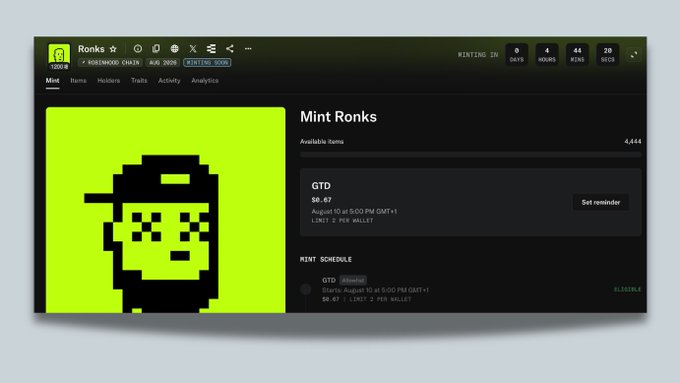This screenshot has height=383, width=680.
Task: Open the collection info icon
Action: coord(137,49)
